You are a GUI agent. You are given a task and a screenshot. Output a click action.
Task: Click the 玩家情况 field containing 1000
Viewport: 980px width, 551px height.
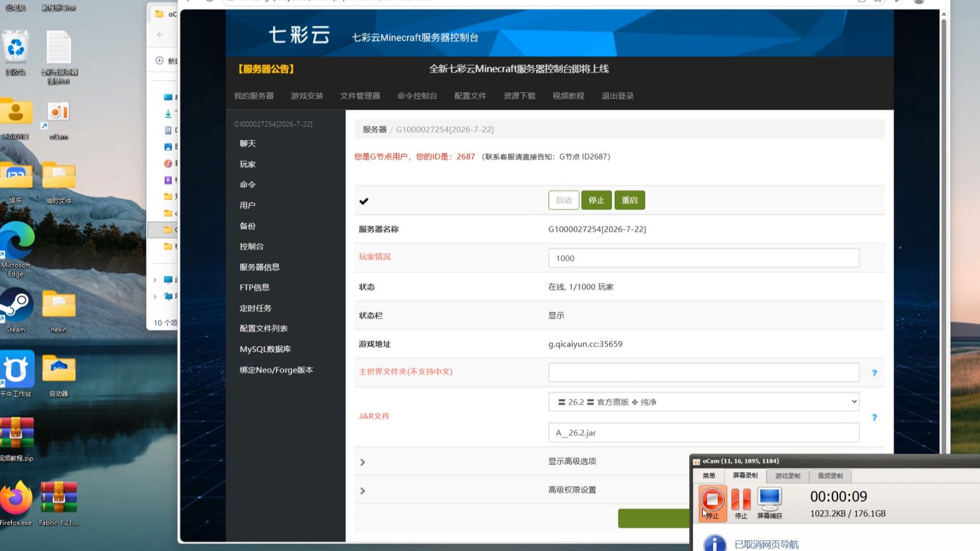[703, 258]
